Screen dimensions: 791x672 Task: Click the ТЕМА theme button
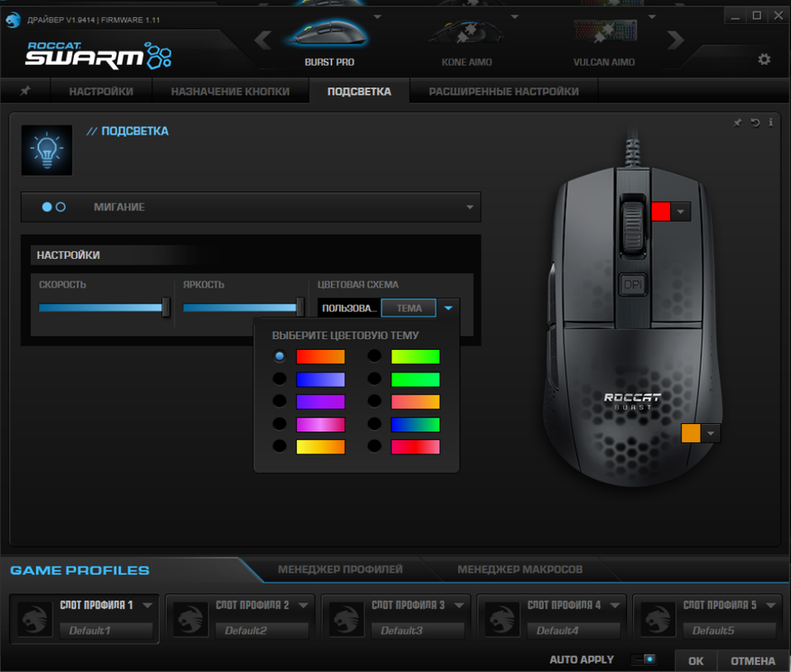coord(409,308)
